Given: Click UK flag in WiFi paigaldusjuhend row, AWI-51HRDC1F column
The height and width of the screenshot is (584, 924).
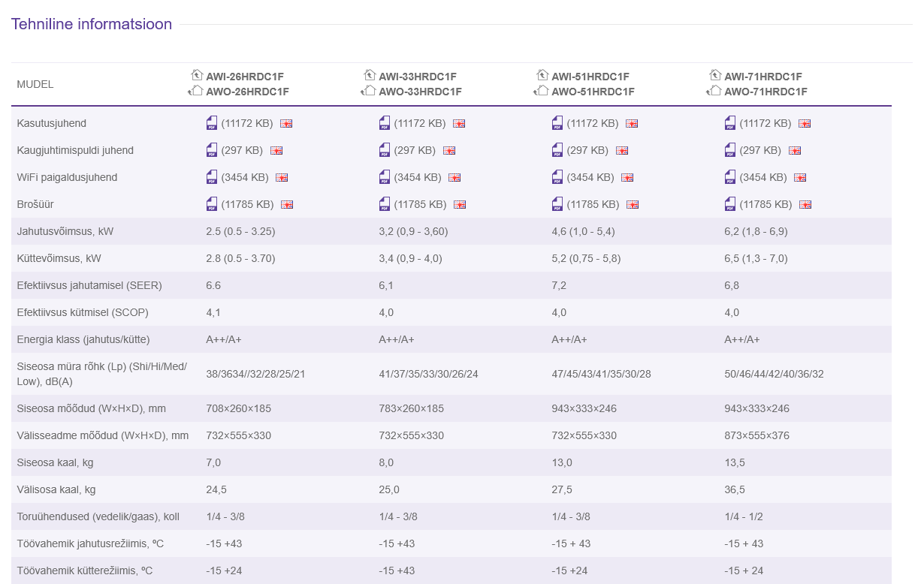Looking at the screenshot, I should 627,178.
